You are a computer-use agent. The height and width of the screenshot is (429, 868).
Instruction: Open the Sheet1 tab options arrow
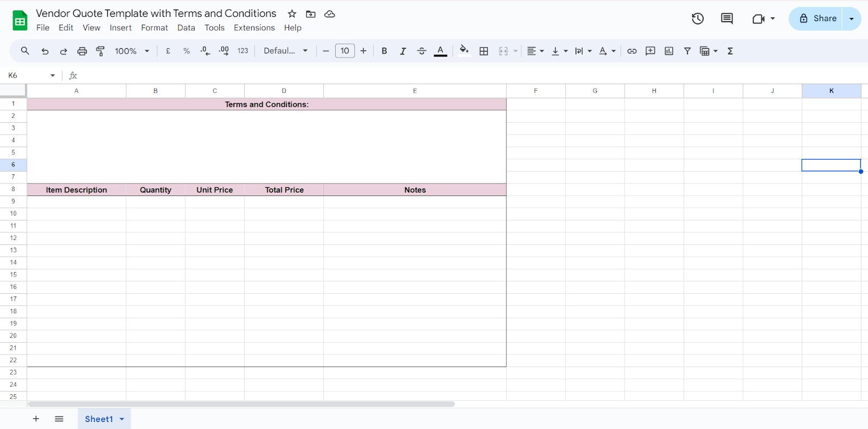[x=122, y=419]
